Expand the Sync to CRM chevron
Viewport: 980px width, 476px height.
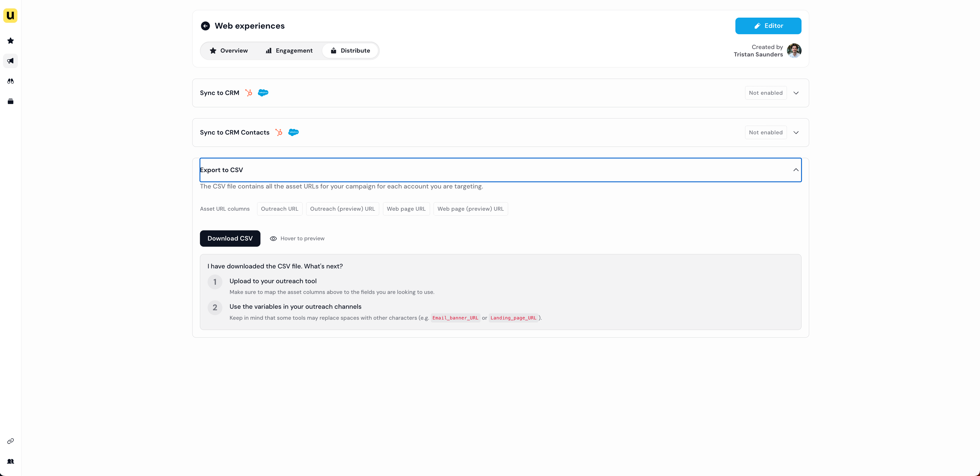pyautogui.click(x=796, y=93)
